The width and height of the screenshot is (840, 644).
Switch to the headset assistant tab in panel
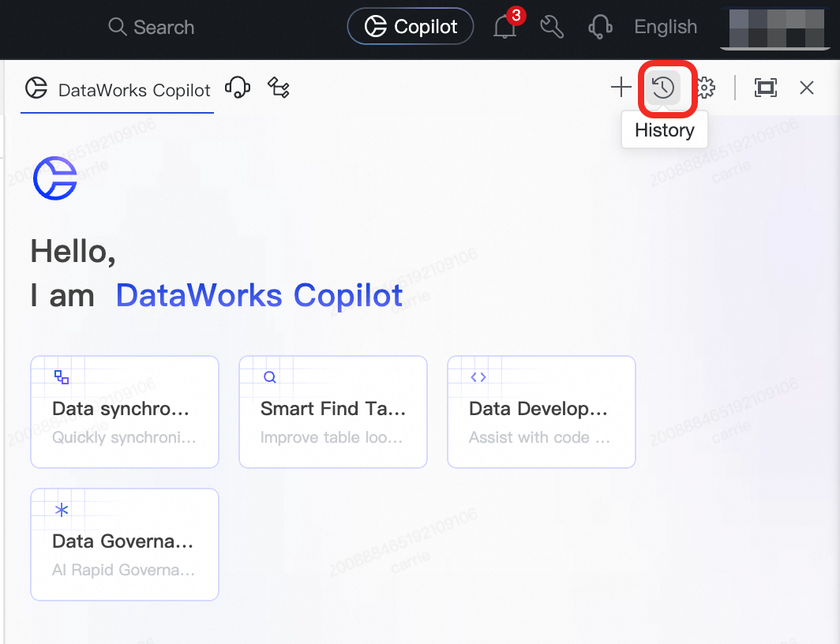pyautogui.click(x=238, y=88)
